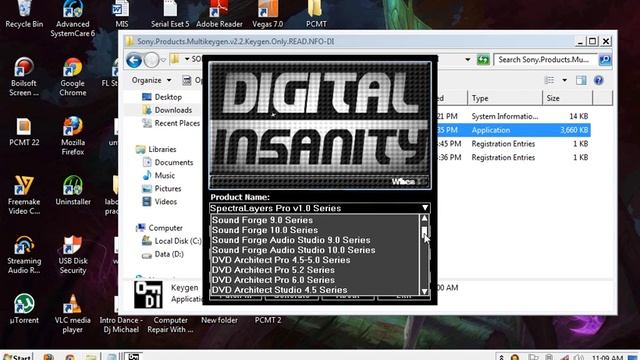The height and width of the screenshot is (360, 640).
Task: Launch Boilsoft Screen desktop shortcut
Action: (x=24, y=77)
